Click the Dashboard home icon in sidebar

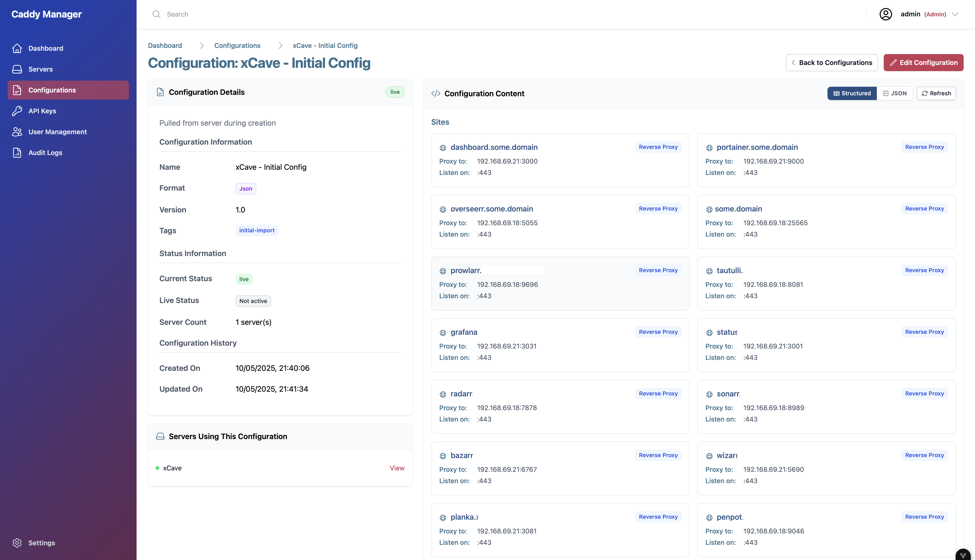tap(17, 48)
